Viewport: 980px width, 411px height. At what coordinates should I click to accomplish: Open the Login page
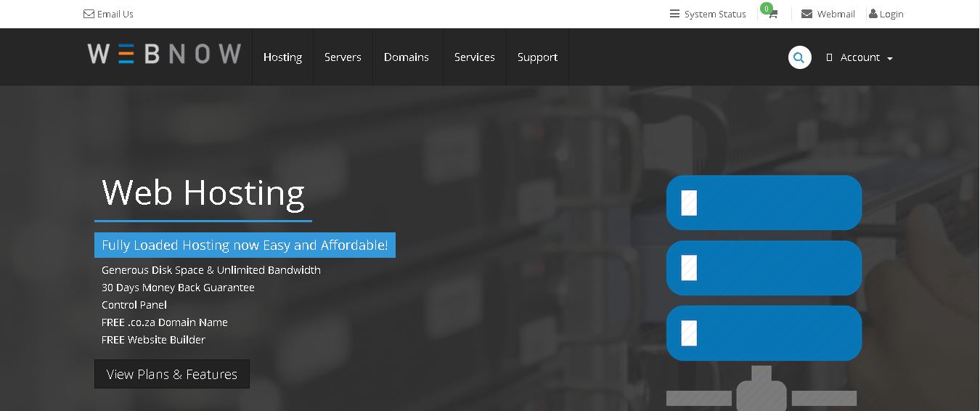[891, 14]
